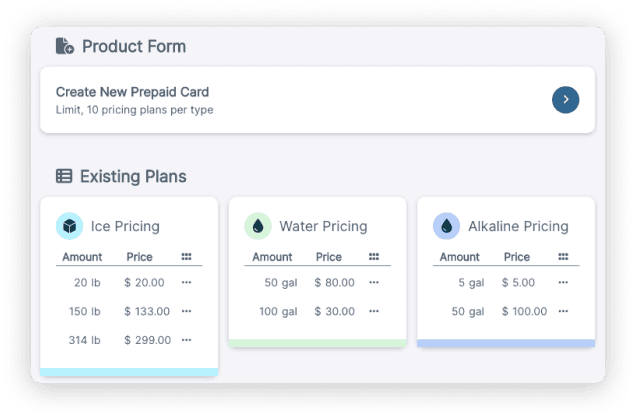Select the Ice Pricing card title
Image resolution: width=636 pixels, height=418 pixels.
tap(125, 226)
